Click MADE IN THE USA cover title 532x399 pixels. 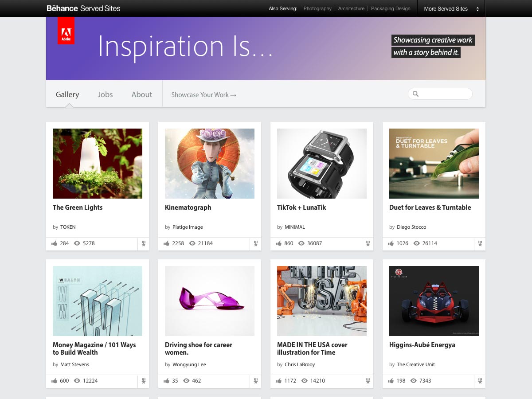click(x=312, y=348)
